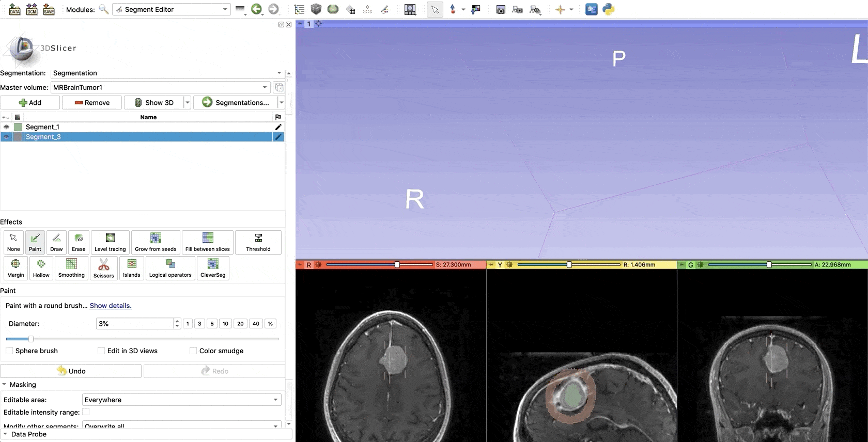Click the SAVE toolbar icon
The image size is (868, 442).
tap(49, 9)
